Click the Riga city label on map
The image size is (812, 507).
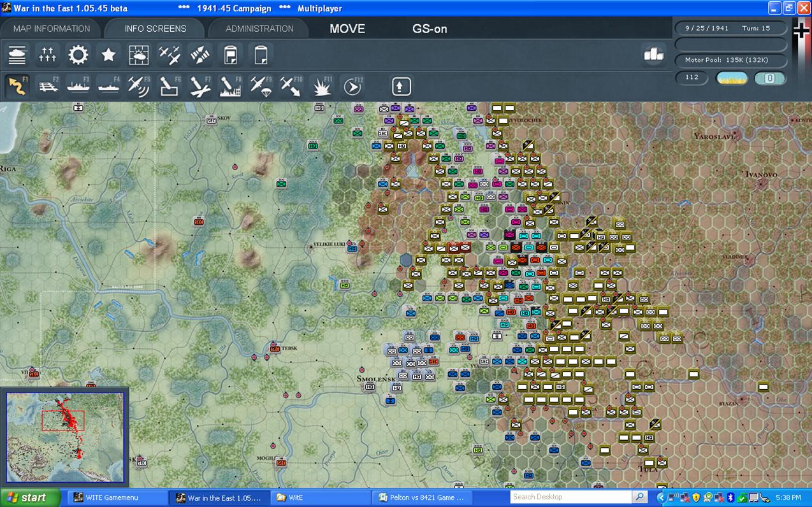[9, 169]
